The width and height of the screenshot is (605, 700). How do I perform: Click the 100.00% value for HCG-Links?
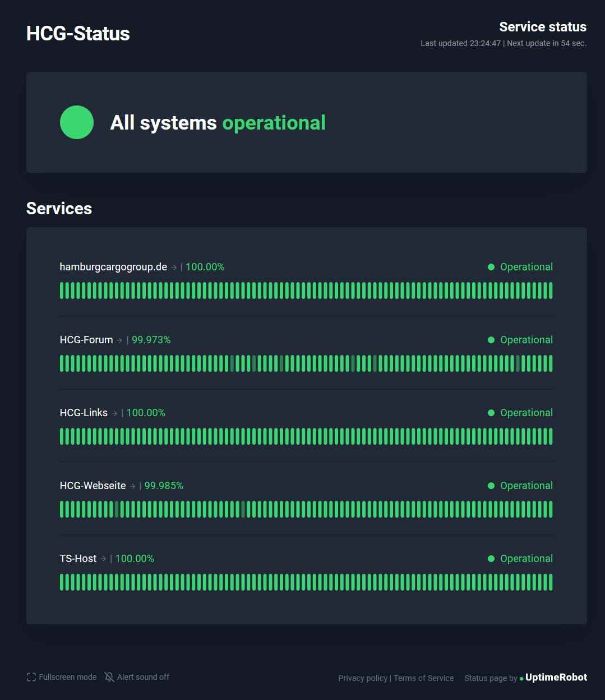point(146,413)
